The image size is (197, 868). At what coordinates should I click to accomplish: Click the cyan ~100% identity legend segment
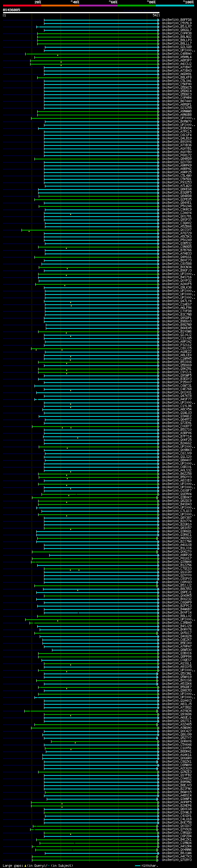click(x=175, y=6)
